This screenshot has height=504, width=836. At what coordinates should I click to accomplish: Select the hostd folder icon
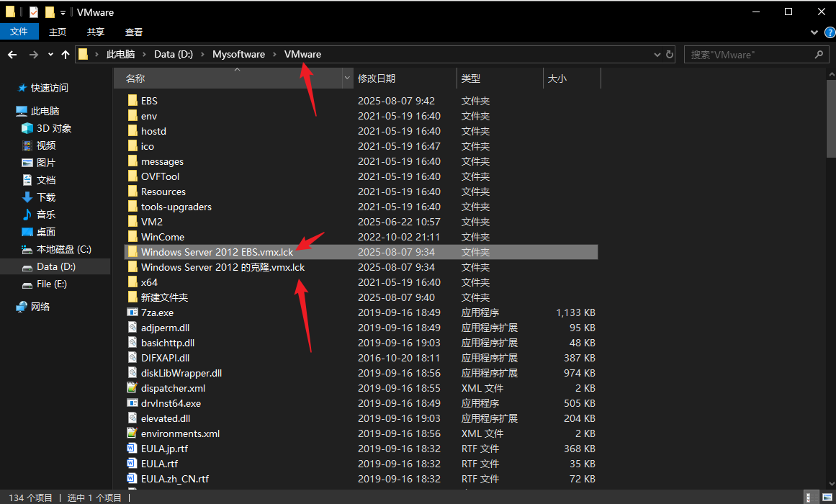coord(132,130)
